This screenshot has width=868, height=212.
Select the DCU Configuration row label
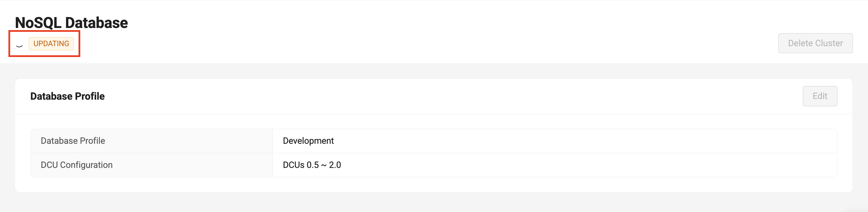click(x=76, y=165)
